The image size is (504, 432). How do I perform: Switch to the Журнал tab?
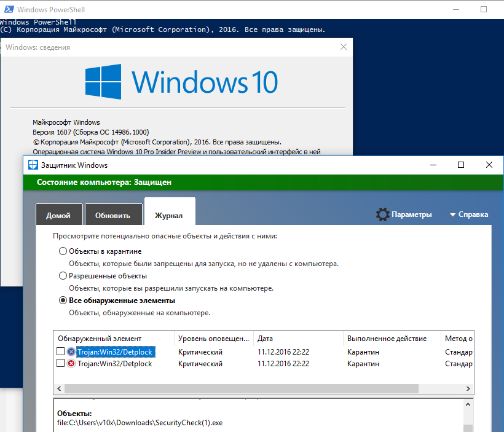[170, 212]
